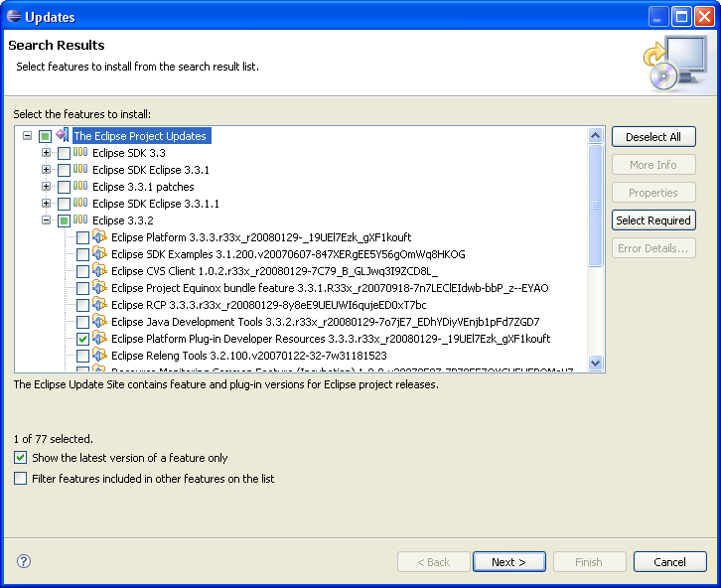Select Eclipse SDK Eclipse 3.3.1.1 label
The width and height of the screenshot is (721, 588).
[x=155, y=204]
